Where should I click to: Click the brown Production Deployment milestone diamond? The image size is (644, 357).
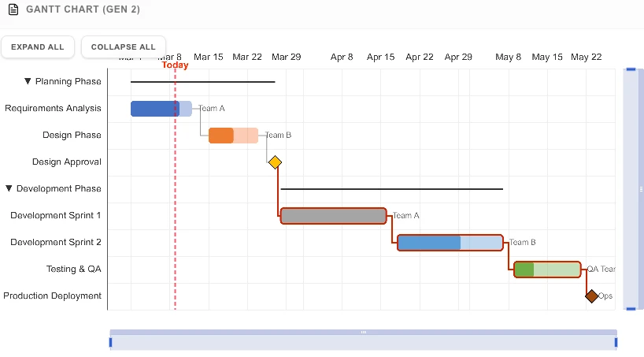point(591,296)
